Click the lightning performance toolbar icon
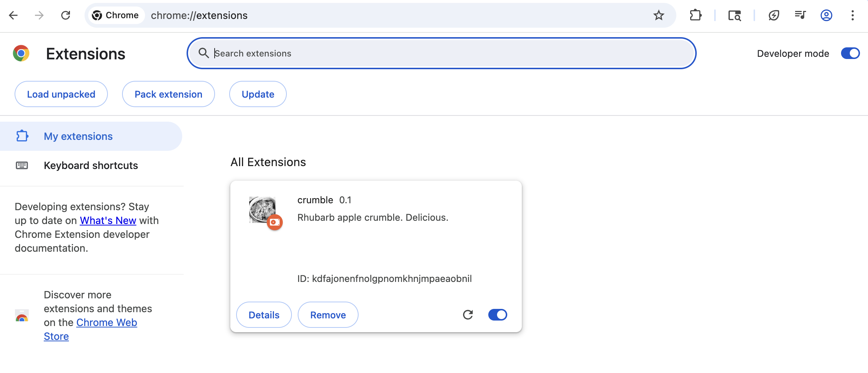The image size is (868, 373). (774, 15)
